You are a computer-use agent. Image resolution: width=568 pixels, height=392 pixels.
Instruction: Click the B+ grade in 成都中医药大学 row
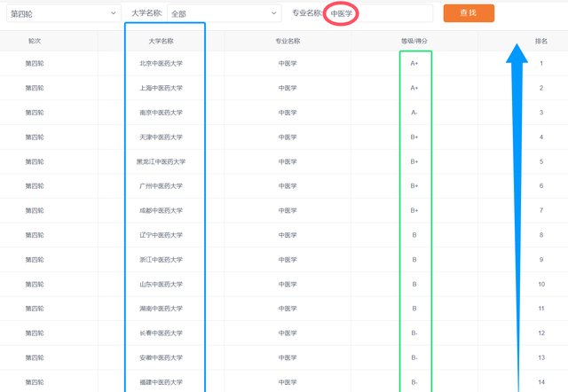coord(414,210)
